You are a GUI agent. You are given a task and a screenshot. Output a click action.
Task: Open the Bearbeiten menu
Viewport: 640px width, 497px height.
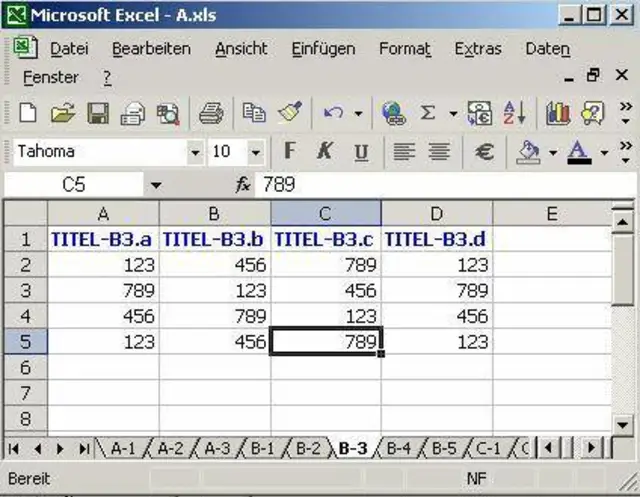151,49
